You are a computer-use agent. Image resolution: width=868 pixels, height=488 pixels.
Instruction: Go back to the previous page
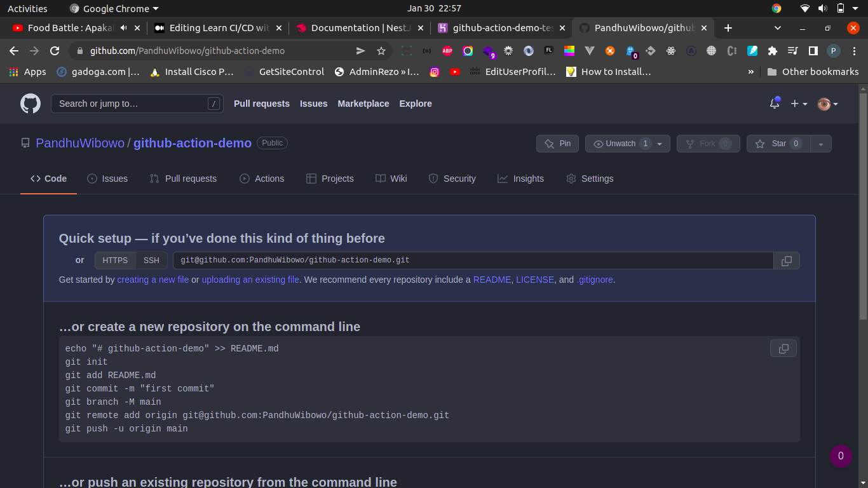click(x=14, y=51)
